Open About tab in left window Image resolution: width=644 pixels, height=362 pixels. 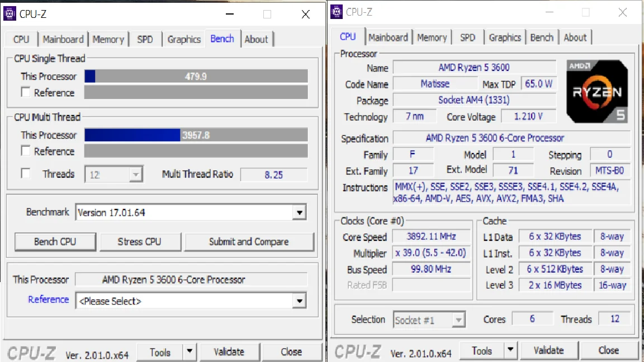point(256,40)
